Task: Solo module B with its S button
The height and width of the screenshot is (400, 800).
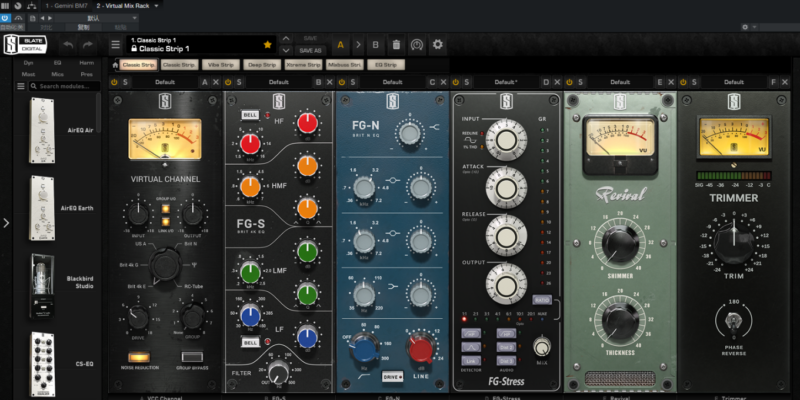Action: [x=239, y=82]
